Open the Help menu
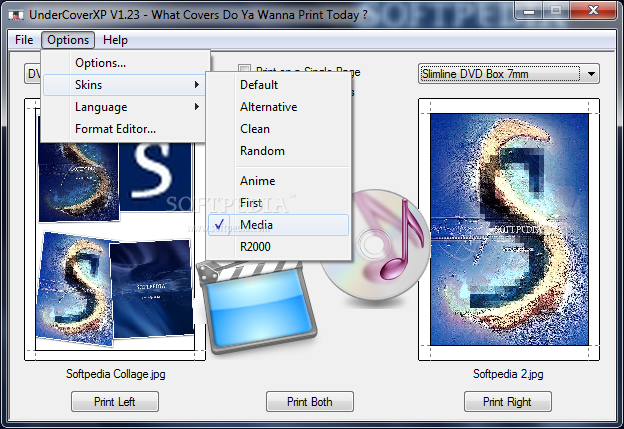Image resolution: width=624 pixels, height=429 pixels. coord(115,40)
